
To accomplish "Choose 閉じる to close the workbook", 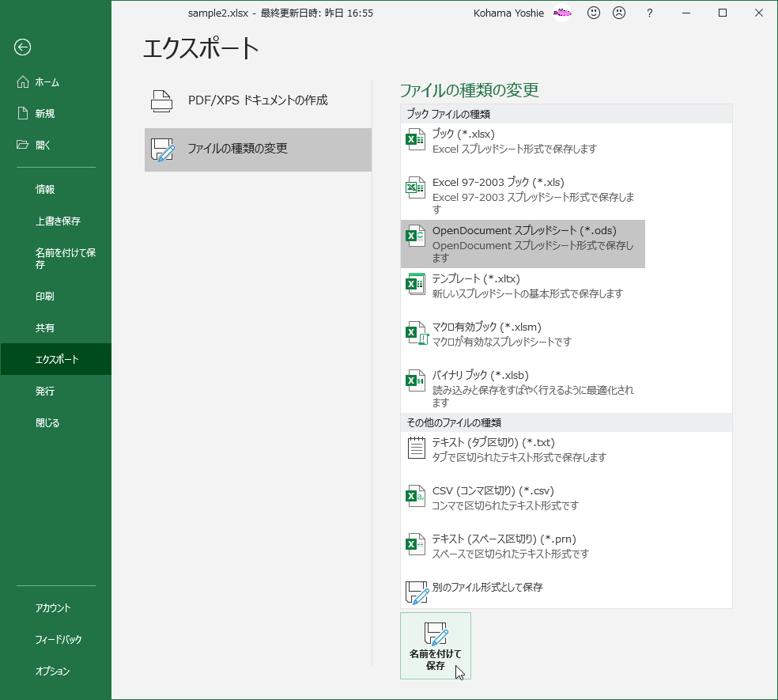I will coord(55,423).
